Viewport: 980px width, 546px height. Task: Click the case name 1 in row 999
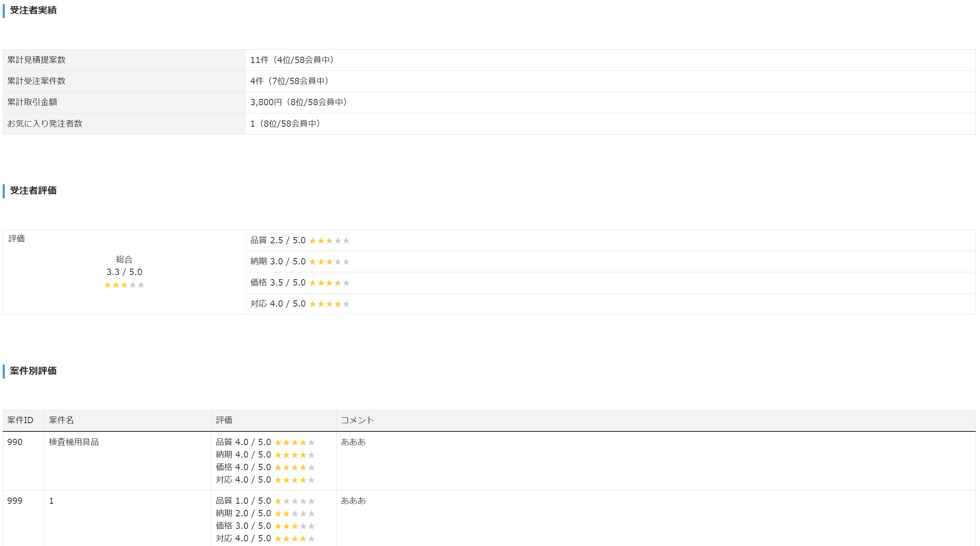[51, 501]
